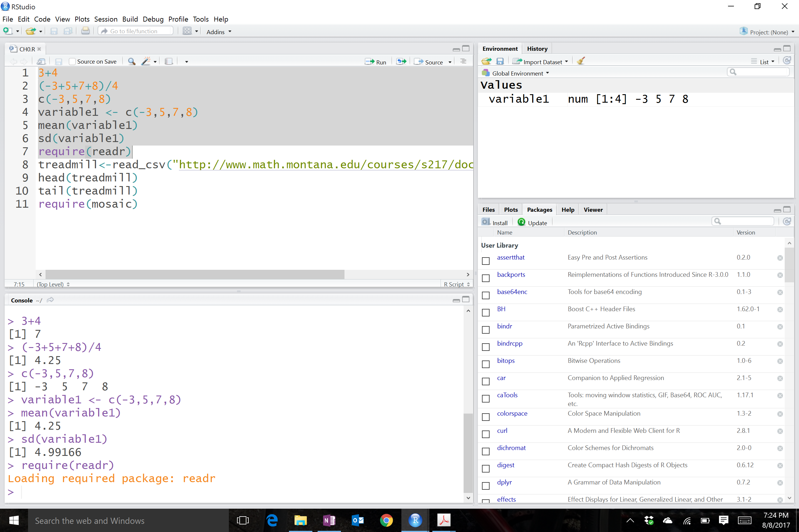Tick the dplyr package checkbox
The width and height of the screenshot is (799, 532).
(485, 486)
